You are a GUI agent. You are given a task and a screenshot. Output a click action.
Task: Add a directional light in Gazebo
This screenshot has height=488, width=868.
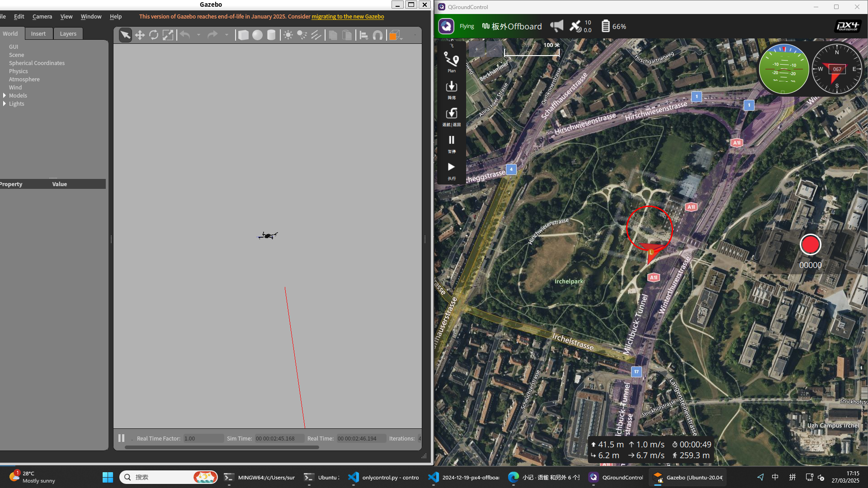coord(316,35)
